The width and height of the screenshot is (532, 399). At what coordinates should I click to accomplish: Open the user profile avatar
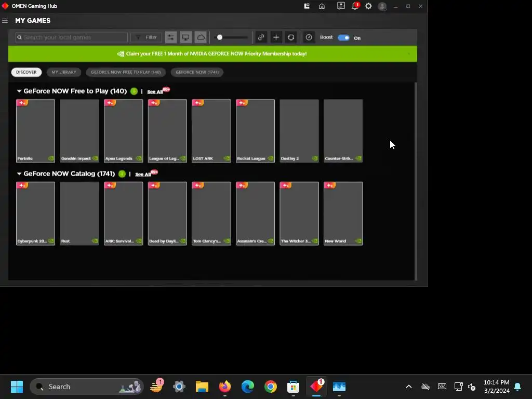pos(382,6)
